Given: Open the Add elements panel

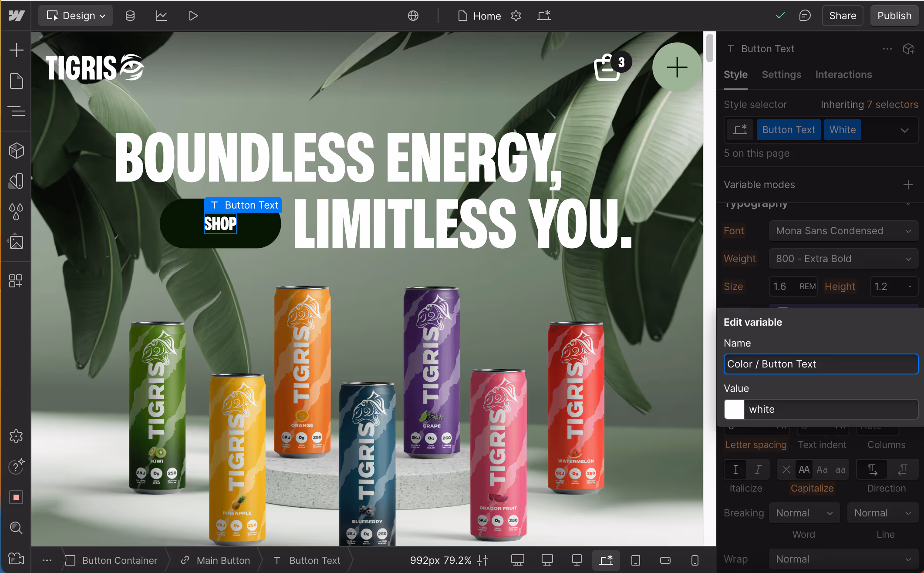Looking at the screenshot, I should click(x=16, y=50).
